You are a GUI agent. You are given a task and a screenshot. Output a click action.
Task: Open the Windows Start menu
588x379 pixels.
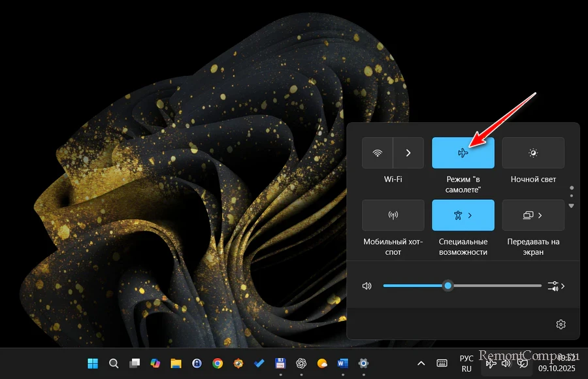(93, 363)
